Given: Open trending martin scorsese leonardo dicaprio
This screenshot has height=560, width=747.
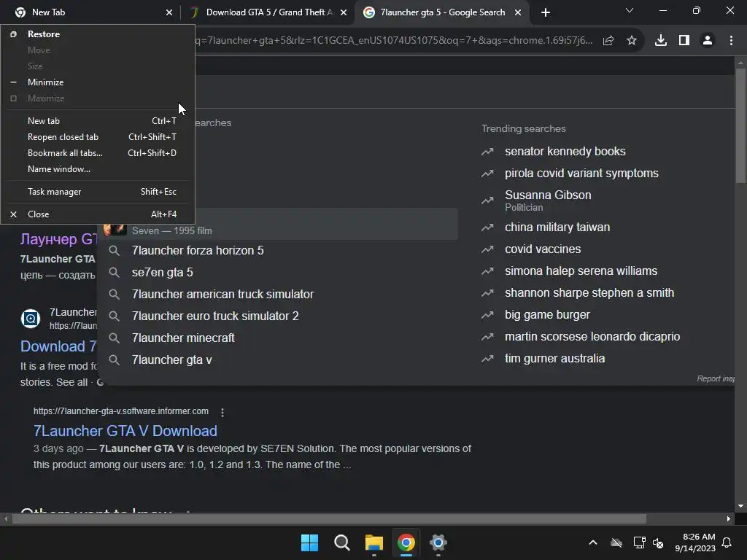Looking at the screenshot, I should (x=592, y=337).
